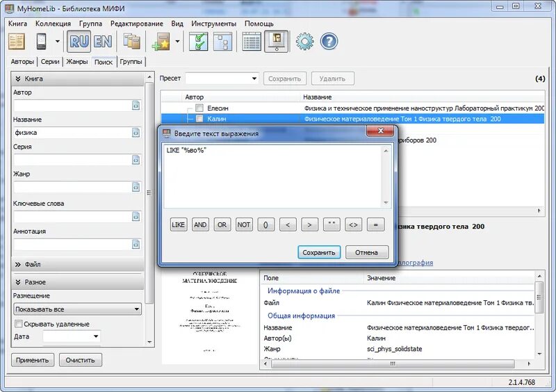Open expression editor for Автор field
This screenshot has width=556, height=392.
point(136,106)
